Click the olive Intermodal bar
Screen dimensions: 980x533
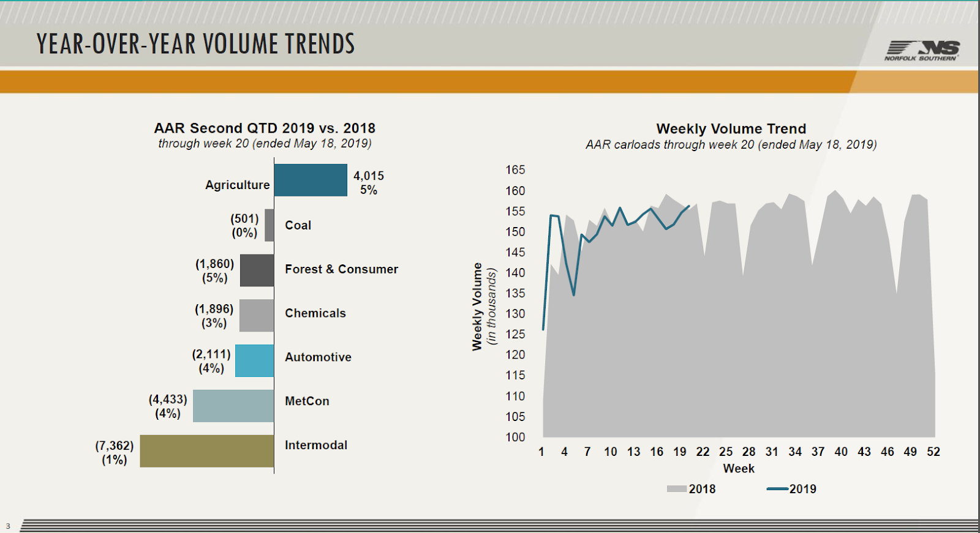(207, 451)
